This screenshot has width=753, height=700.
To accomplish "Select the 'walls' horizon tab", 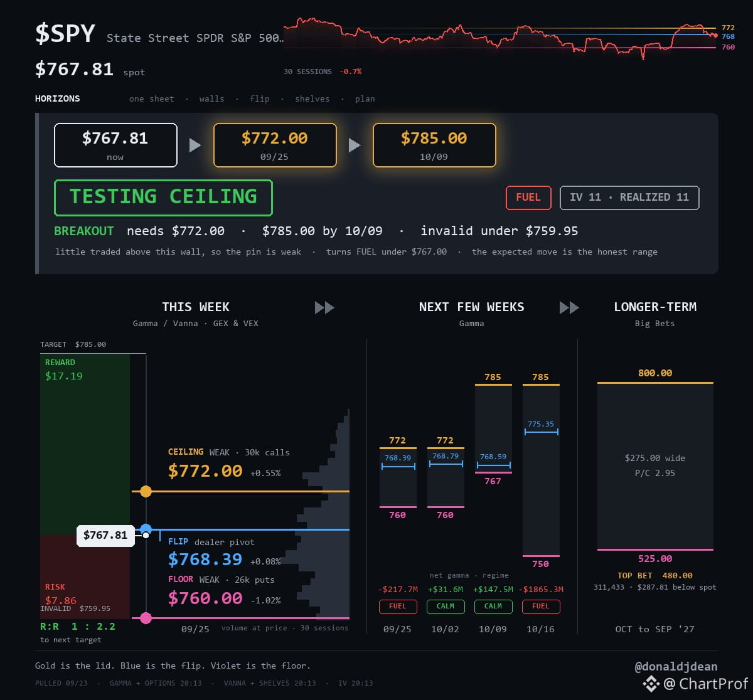I will coord(211,98).
